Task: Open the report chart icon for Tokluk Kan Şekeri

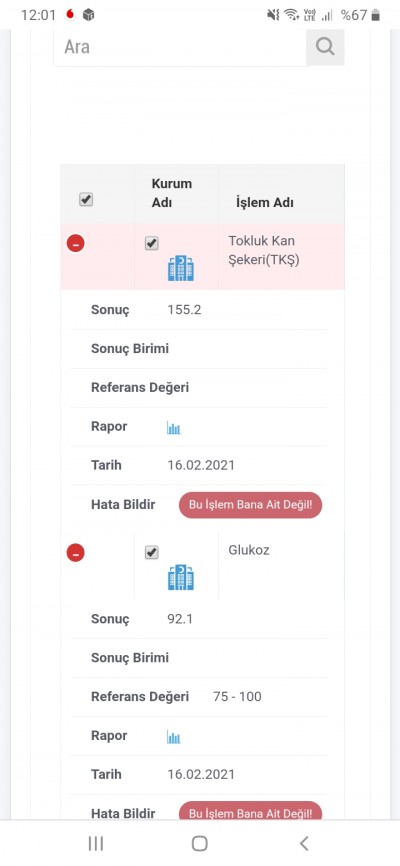Action: point(174,427)
